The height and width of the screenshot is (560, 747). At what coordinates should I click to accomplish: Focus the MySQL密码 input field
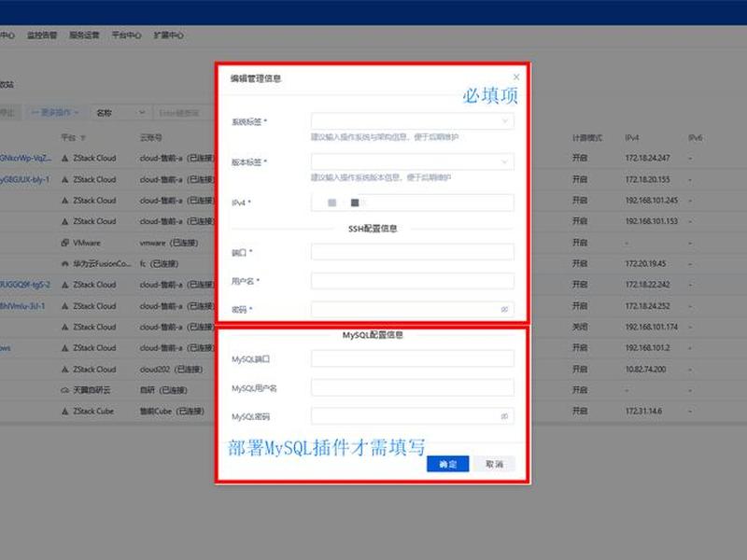pyautogui.click(x=412, y=416)
